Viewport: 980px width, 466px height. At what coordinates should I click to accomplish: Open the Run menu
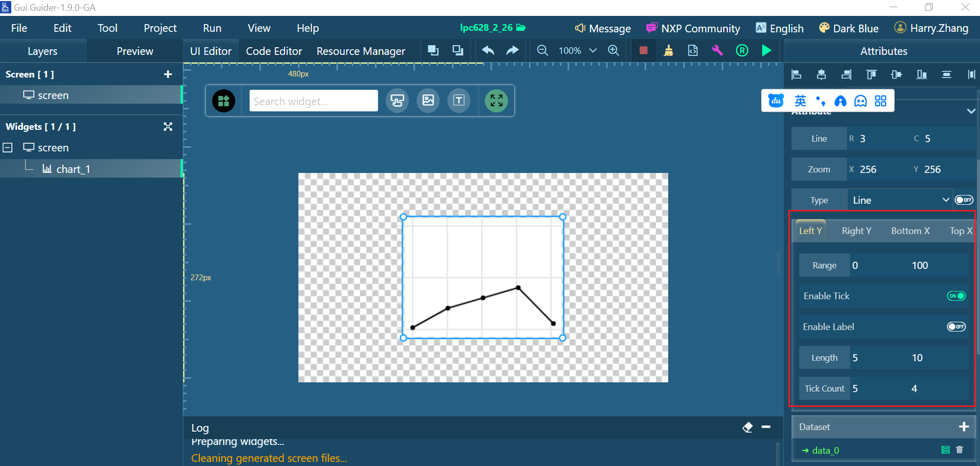212,28
